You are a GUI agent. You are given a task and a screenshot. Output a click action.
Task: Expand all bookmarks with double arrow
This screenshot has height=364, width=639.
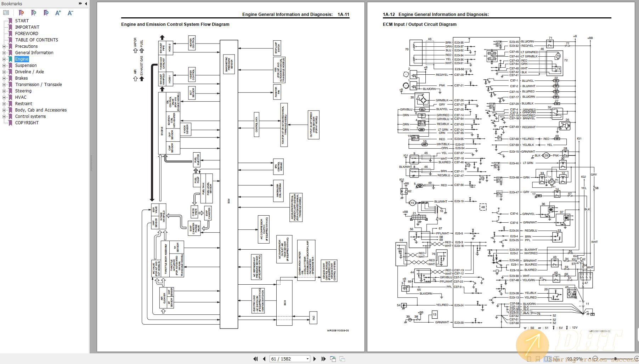[80, 4]
